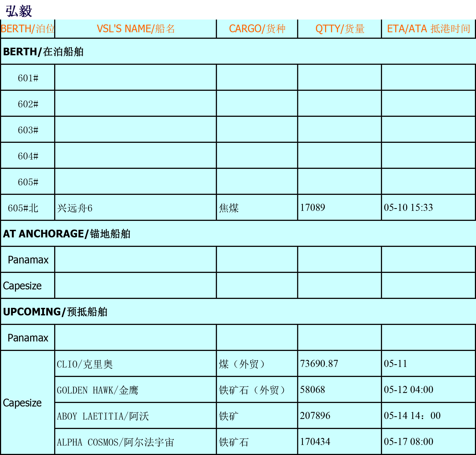476x455 pixels.
Task: Select berth cell 601#
Action: tap(28, 78)
